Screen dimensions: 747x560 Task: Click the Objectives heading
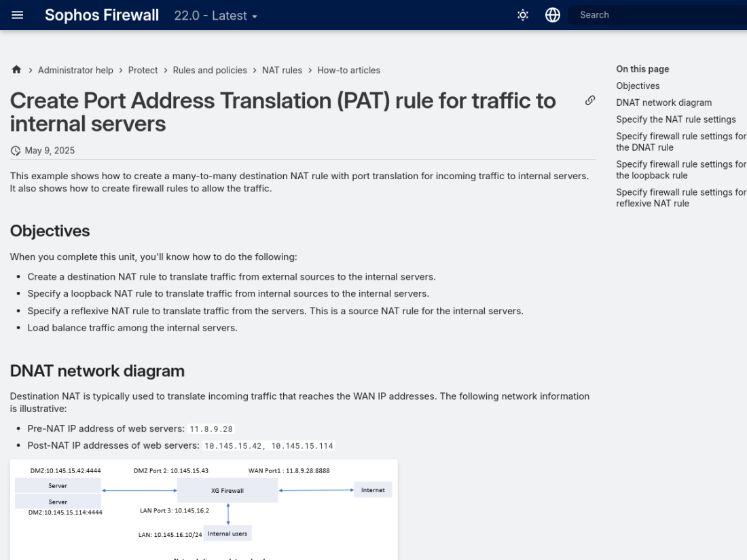click(x=50, y=231)
